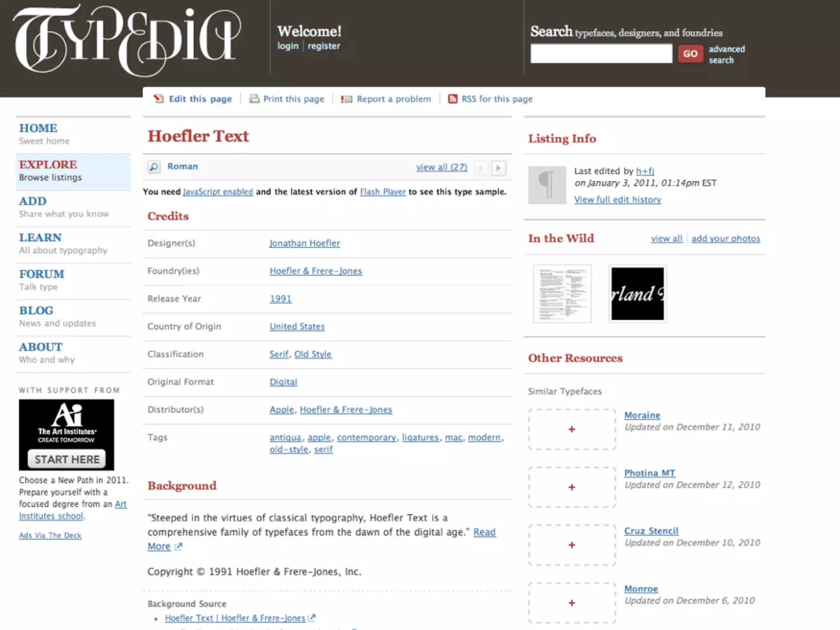This screenshot has height=630, width=840.
Task: Click view all (27) samples link
Action: [x=441, y=167]
